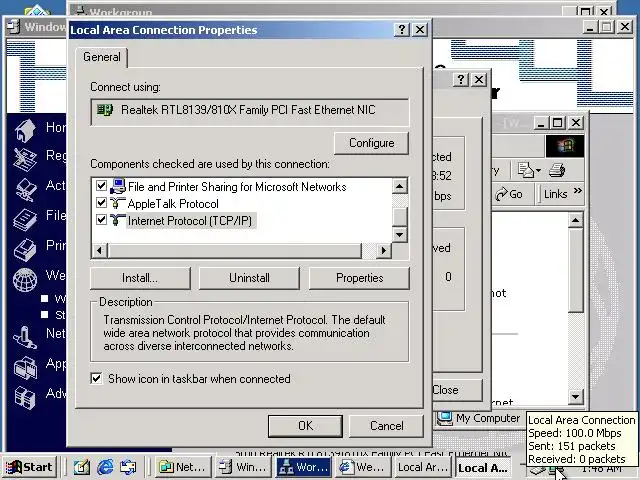Click the Windows logo throbber in the browser

tap(565, 146)
